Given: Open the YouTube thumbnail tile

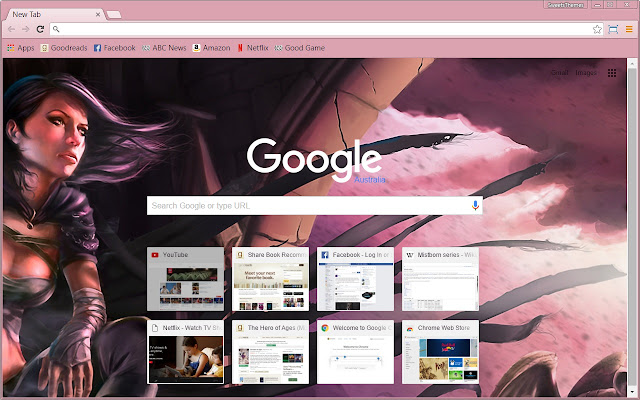Looking at the screenshot, I should (185, 279).
